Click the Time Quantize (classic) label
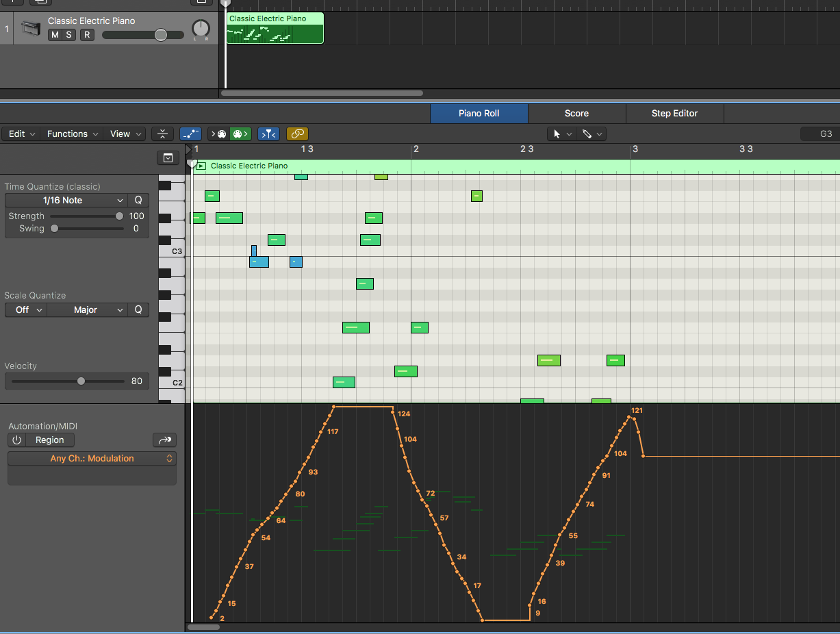This screenshot has width=840, height=634. coord(52,186)
